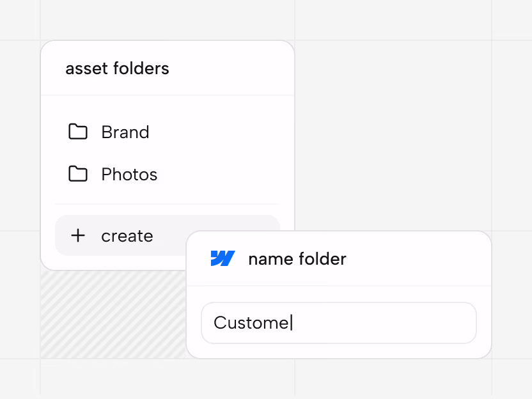
Task: Click the "name folder" popup title
Action: [297, 259]
